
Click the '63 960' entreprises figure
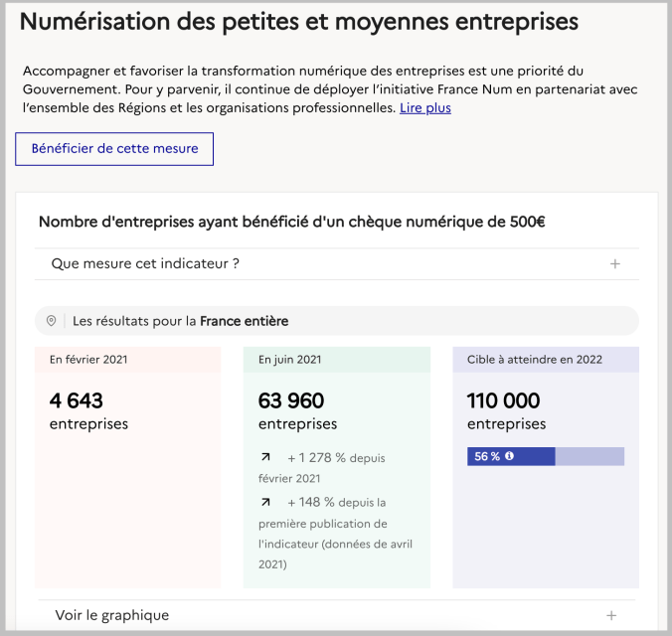coord(291,400)
